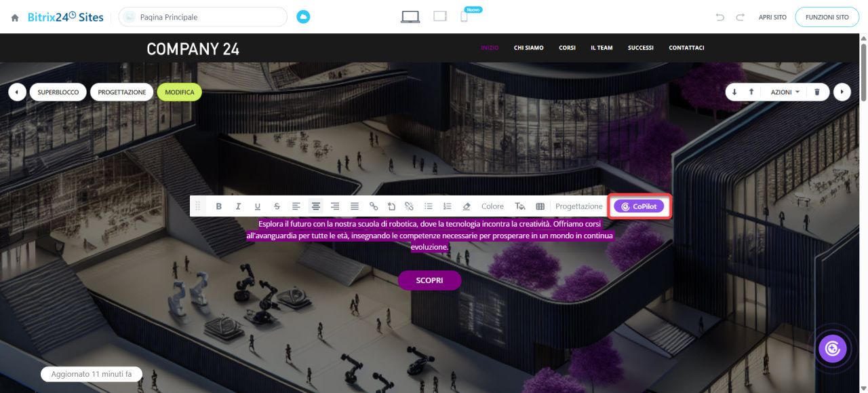The image size is (868, 393).
Task: Delete the block with the trash icon
Action: point(817,92)
